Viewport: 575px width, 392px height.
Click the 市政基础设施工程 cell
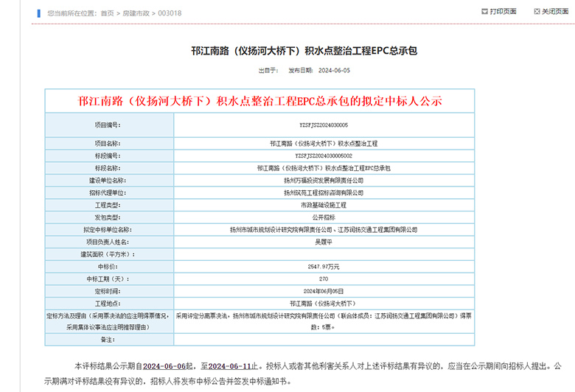pyautogui.click(x=324, y=205)
